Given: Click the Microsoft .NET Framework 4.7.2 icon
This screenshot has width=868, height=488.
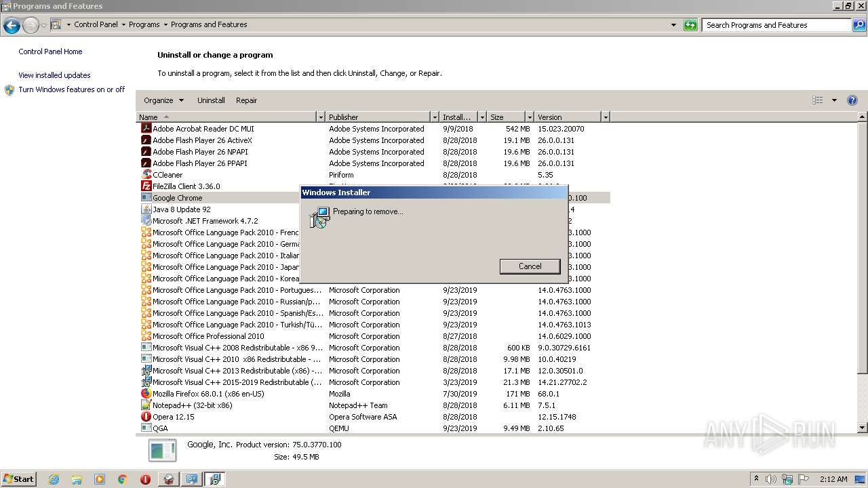Looking at the screenshot, I should click(x=146, y=221).
